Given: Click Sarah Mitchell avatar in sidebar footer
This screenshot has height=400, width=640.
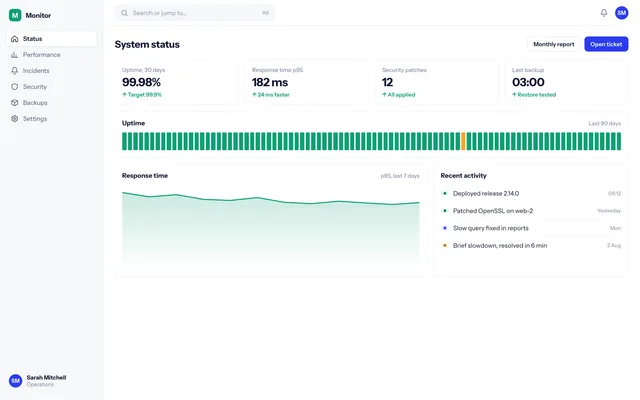Looking at the screenshot, I should (x=16, y=381).
